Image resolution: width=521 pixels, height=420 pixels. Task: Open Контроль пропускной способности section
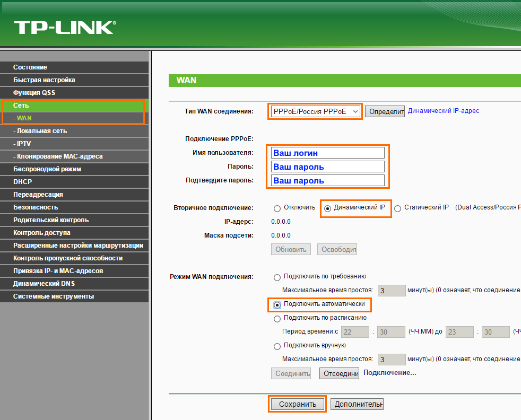click(x=74, y=258)
